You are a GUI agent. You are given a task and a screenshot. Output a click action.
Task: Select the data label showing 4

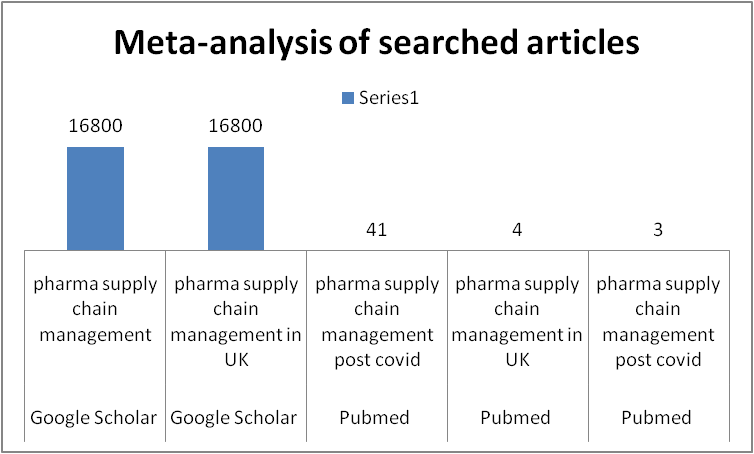tap(516, 230)
